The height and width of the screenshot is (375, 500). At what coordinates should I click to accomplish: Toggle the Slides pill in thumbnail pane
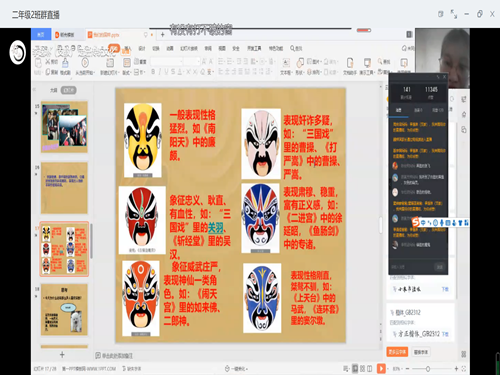click(x=69, y=90)
